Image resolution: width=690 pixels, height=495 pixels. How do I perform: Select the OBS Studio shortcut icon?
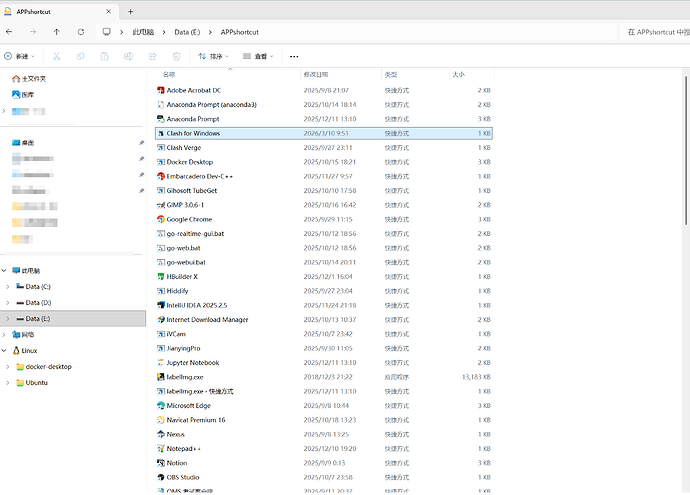point(161,477)
